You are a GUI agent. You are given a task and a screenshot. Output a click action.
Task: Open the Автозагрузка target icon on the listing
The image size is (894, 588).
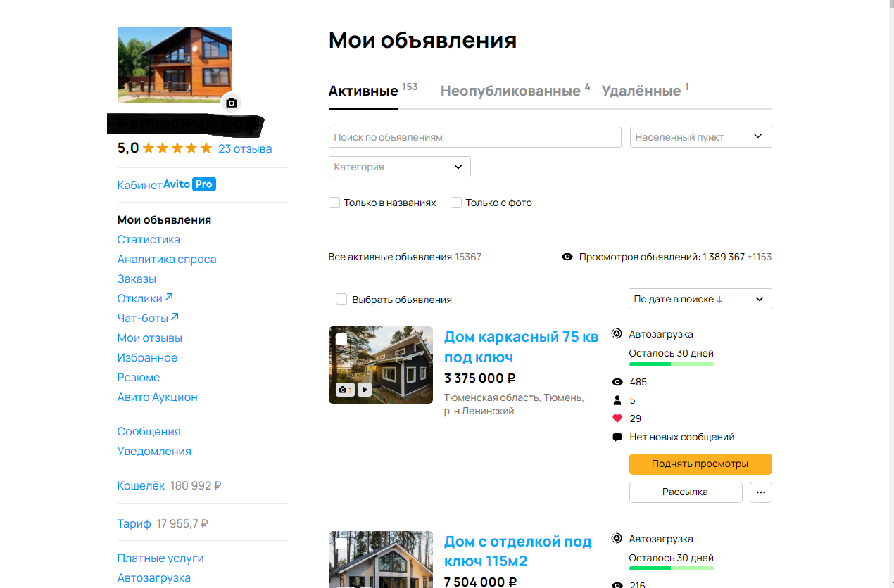tap(618, 333)
